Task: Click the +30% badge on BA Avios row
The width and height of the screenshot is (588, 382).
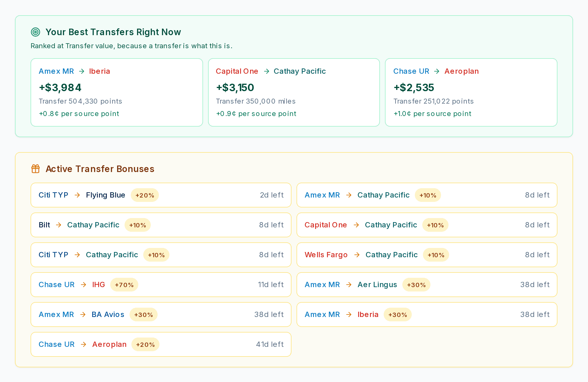Action: point(144,314)
